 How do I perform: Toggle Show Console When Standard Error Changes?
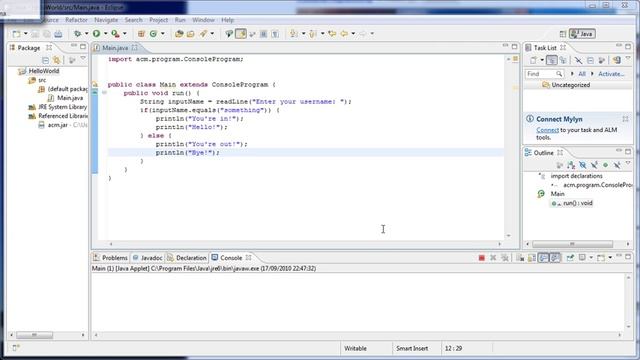tap(555, 258)
